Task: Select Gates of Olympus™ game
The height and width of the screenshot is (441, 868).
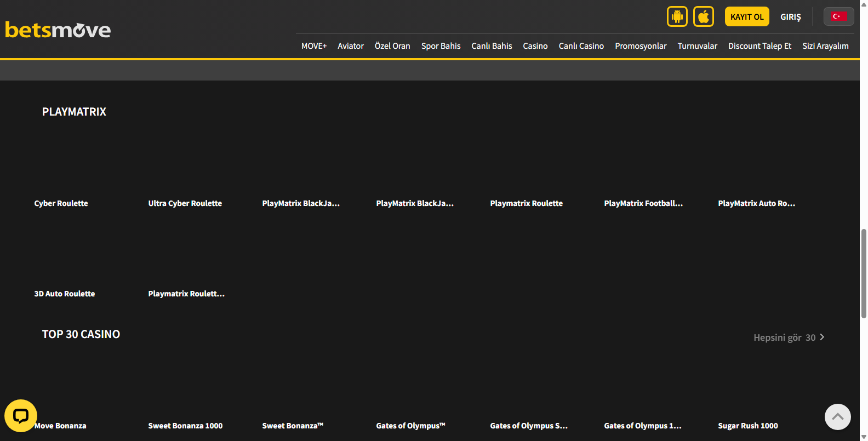Action: pyautogui.click(x=411, y=426)
